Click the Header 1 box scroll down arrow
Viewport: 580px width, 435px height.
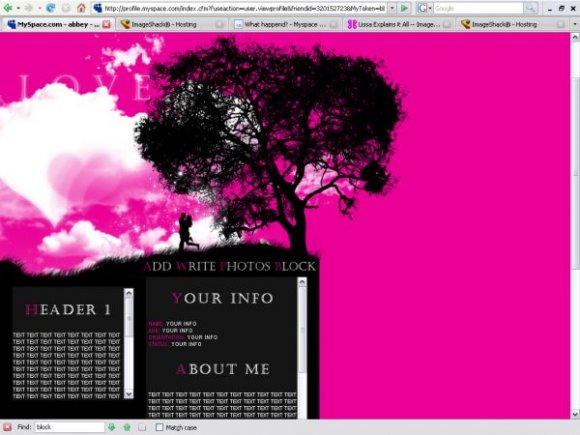click(x=128, y=394)
